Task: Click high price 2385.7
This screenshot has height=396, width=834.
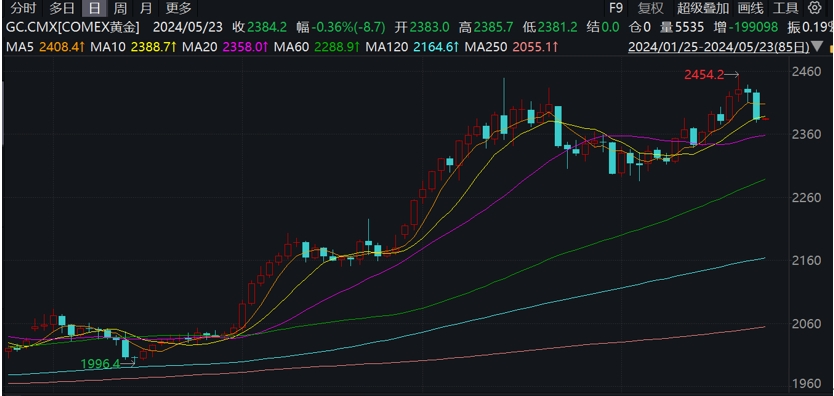Action: [x=494, y=27]
